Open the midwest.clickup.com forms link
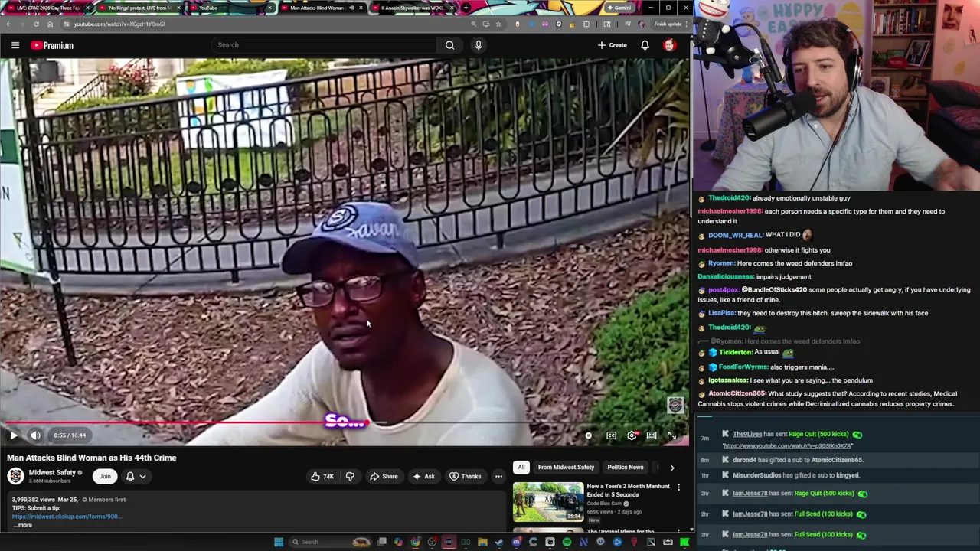980x551 pixels. [x=67, y=517]
